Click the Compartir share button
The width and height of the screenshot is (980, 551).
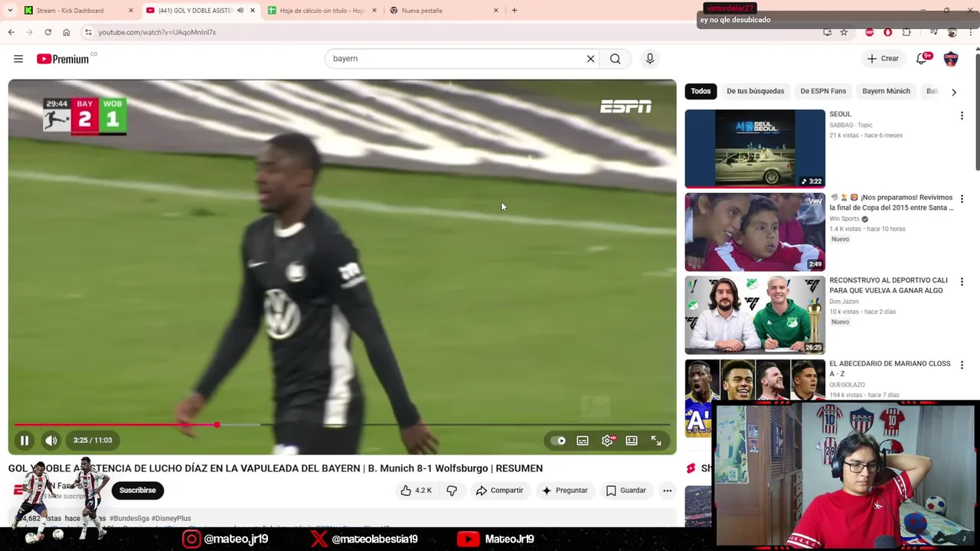(x=499, y=491)
